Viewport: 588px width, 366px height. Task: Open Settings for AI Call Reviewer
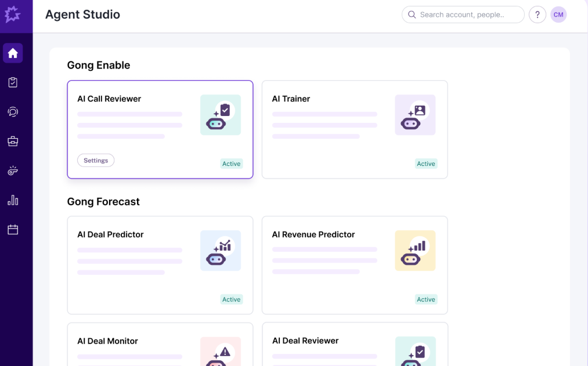[x=96, y=160]
